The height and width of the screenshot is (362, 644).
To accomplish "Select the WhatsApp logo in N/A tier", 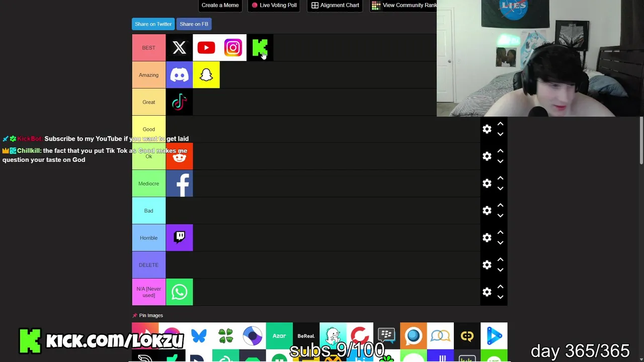I will (x=179, y=292).
